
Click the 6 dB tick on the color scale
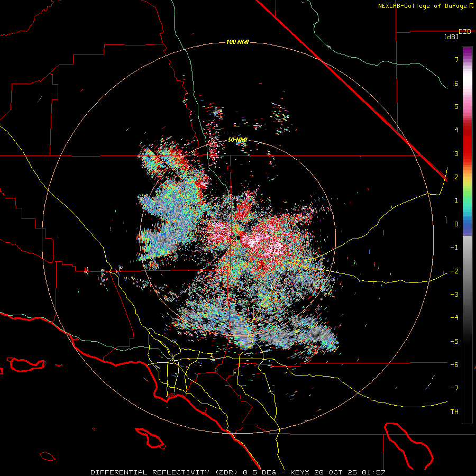pos(456,83)
